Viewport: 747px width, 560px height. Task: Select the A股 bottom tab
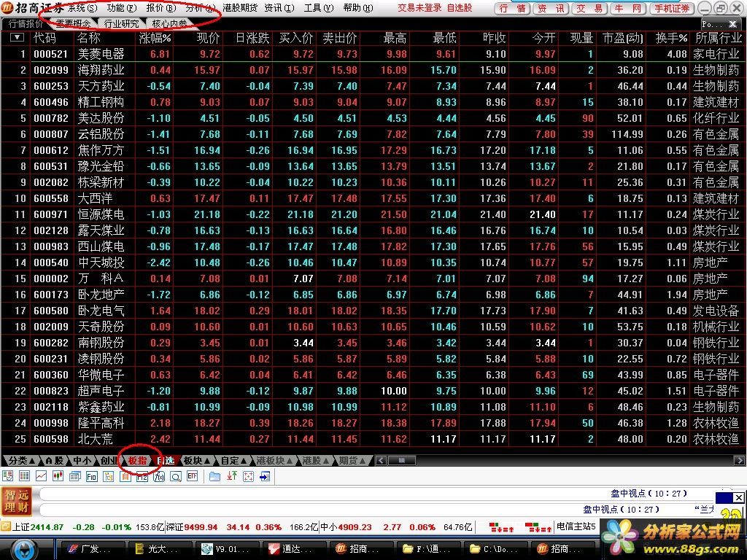point(55,461)
